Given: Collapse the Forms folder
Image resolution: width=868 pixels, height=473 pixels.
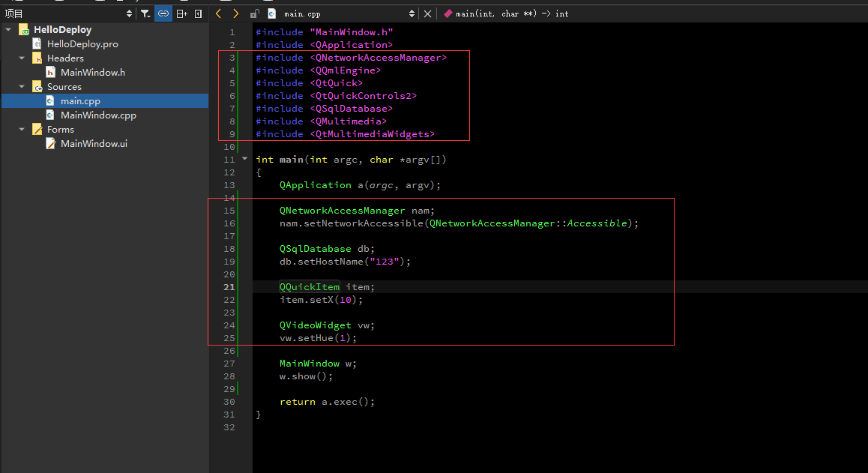Looking at the screenshot, I should coord(22,129).
